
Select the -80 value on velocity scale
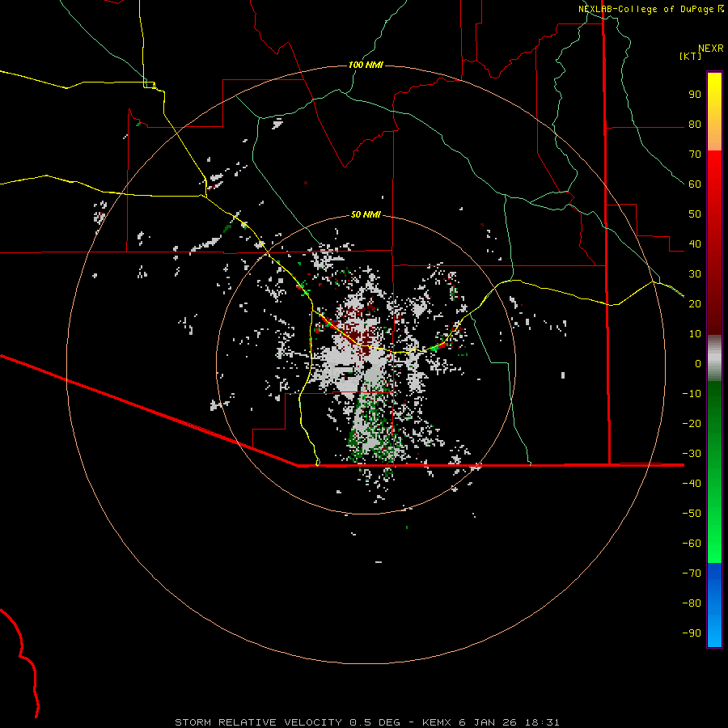click(x=692, y=603)
